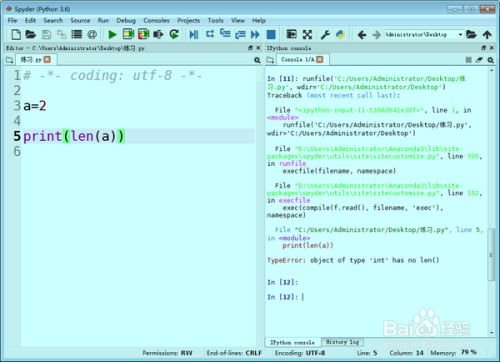Image resolution: width=500 pixels, height=362 pixels.
Task: Open the Debug menu
Action: 126,20
